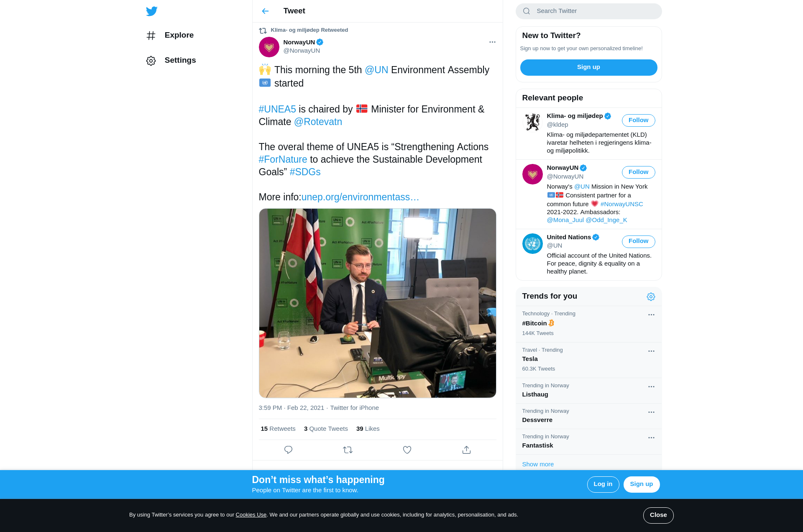
Task: Open more options for Tesla trend
Action: [x=651, y=351]
